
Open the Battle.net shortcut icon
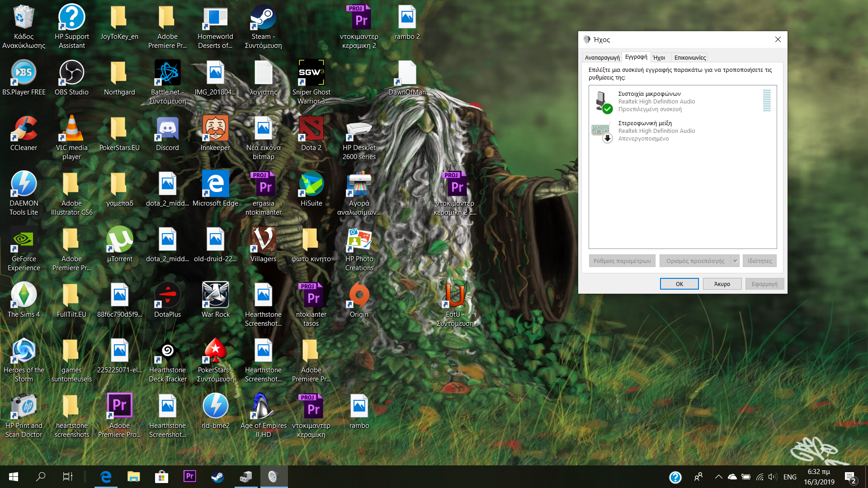tap(167, 83)
